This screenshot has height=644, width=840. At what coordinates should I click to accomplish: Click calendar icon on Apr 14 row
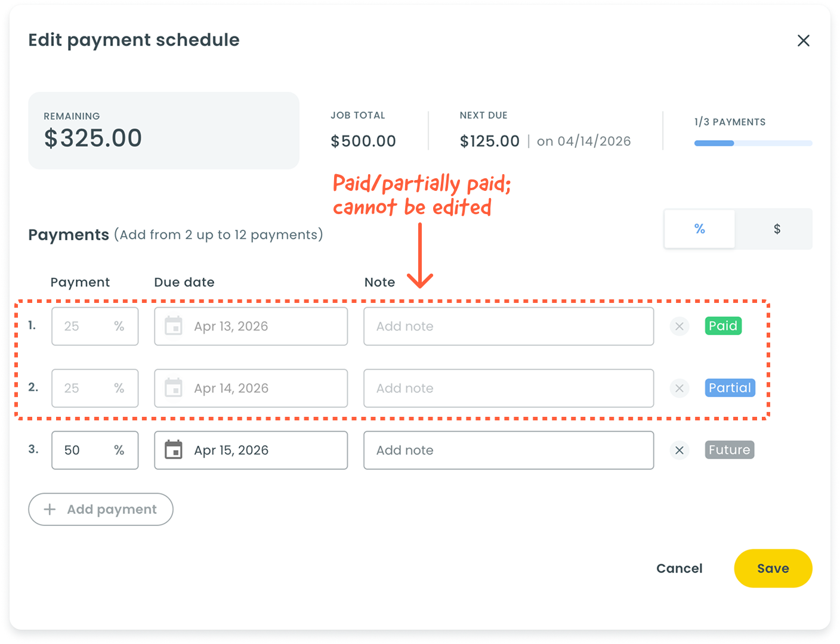pyautogui.click(x=174, y=388)
